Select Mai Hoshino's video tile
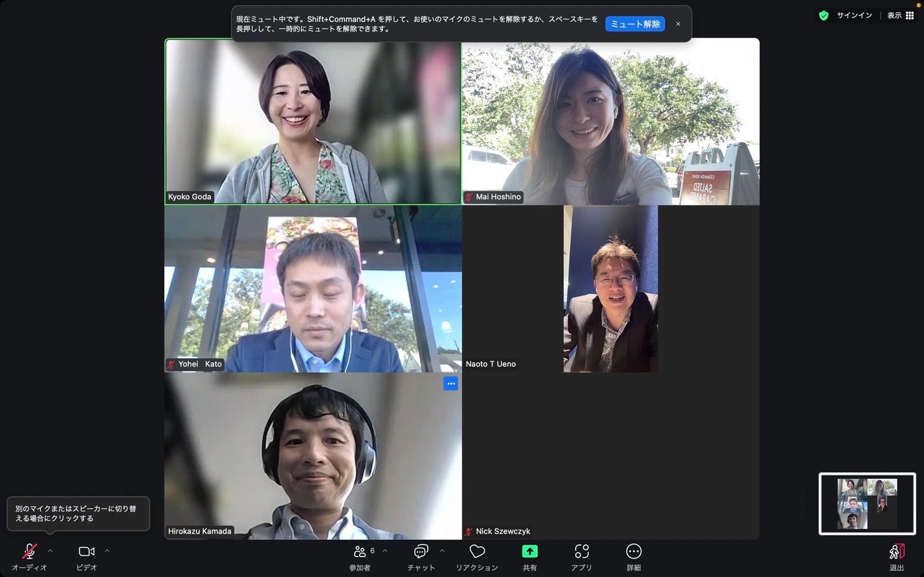The height and width of the screenshot is (577, 924). [x=610, y=121]
